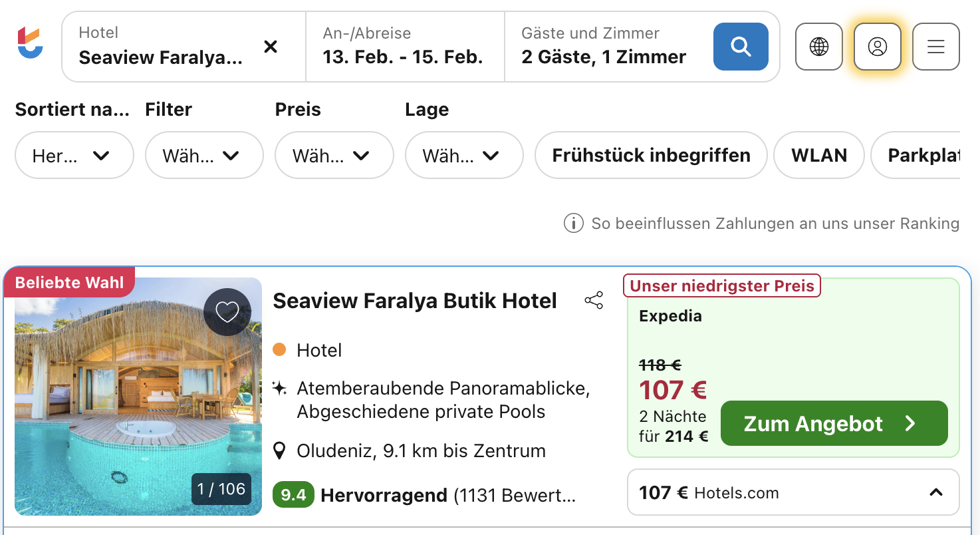Click the trivago logo icon
The height and width of the screenshot is (535, 980).
tap(31, 43)
